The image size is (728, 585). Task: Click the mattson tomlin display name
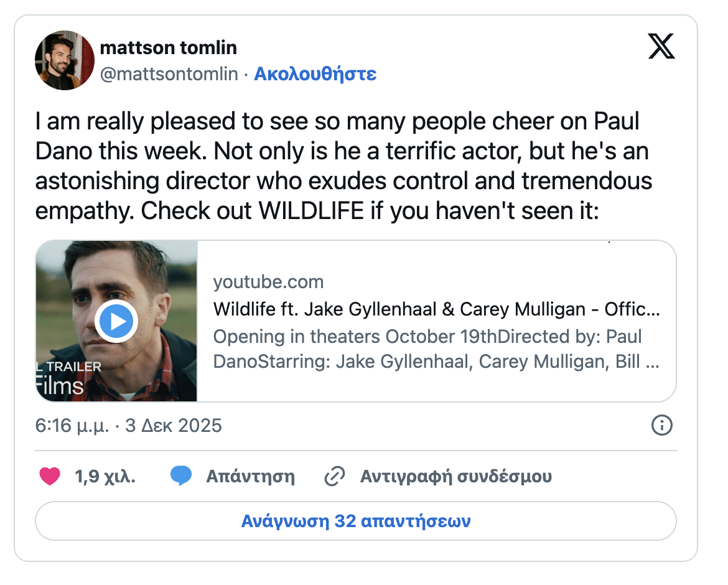point(168,47)
